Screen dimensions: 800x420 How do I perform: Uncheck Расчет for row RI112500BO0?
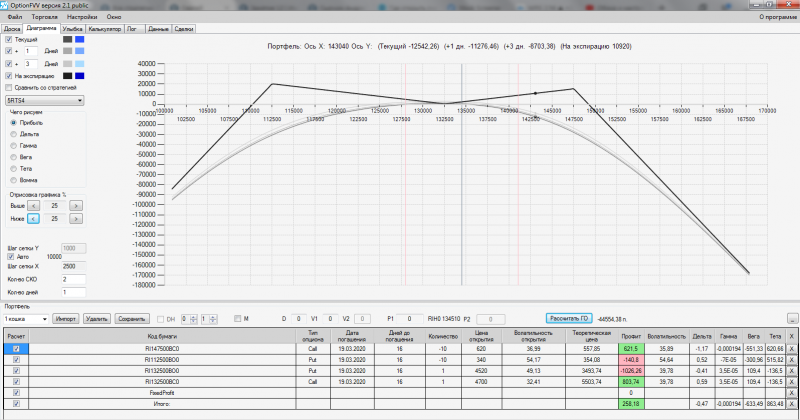pyautogui.click(x=16, y=360)
